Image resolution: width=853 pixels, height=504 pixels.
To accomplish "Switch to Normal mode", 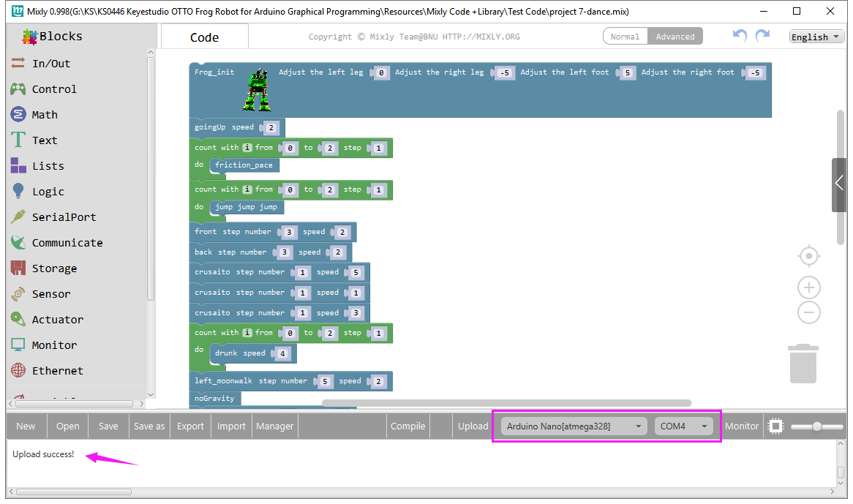I will click(625, 37).
